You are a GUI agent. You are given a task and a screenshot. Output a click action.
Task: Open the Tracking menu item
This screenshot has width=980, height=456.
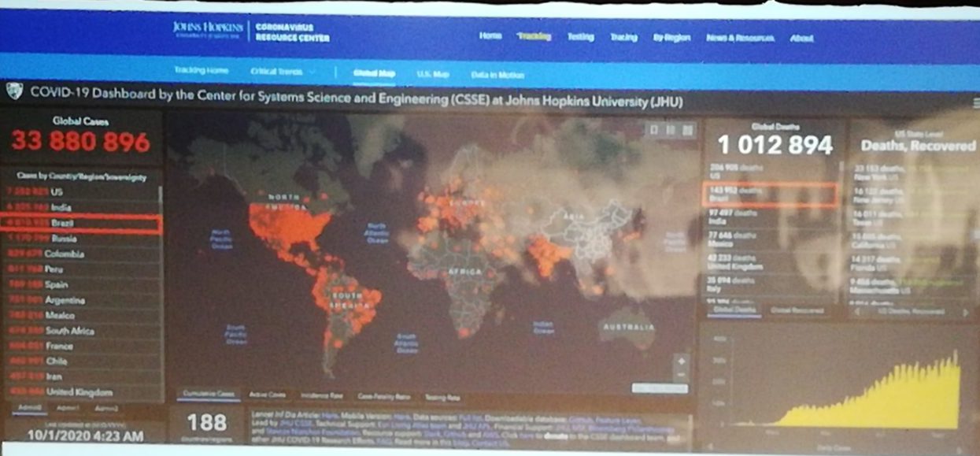pos(534,37)
